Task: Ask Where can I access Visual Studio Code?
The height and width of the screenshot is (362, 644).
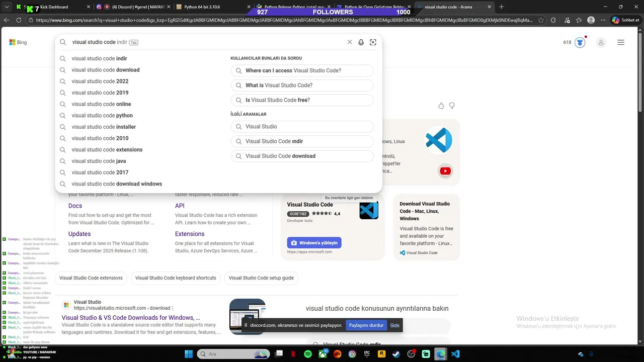Action: 302,71
